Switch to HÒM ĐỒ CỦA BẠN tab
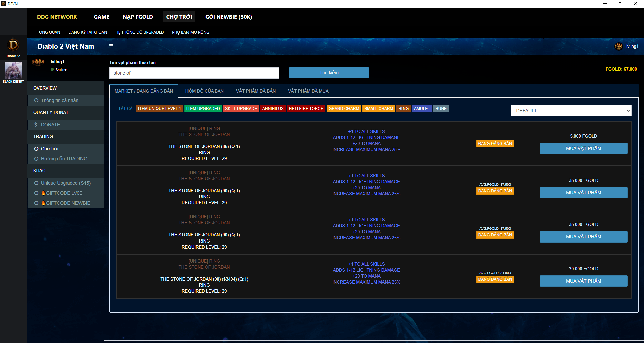644x343 pixels. [205, 91]
